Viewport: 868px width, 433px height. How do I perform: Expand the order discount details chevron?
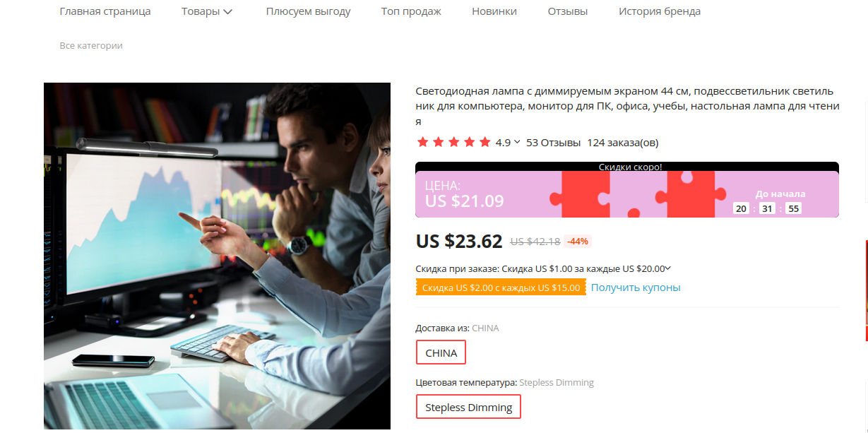pyautogui.click(x=668, y=268)
